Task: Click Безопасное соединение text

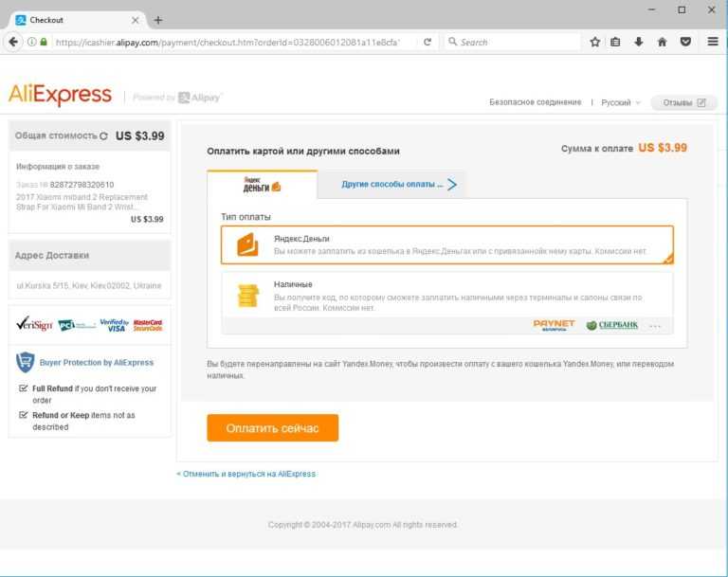Action: [x=536, y=102]
